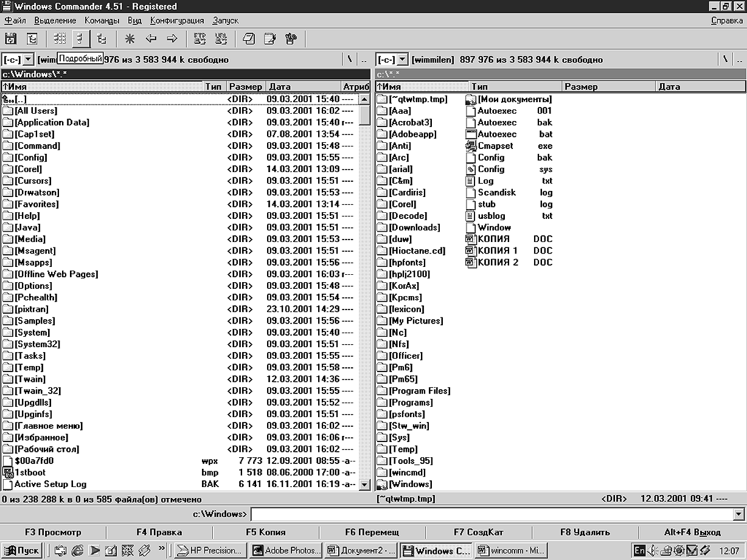The width and height of the screenshot is (747, 560).
Task: Click the F6 Перемещ button
Action: [x=372, y=532]
